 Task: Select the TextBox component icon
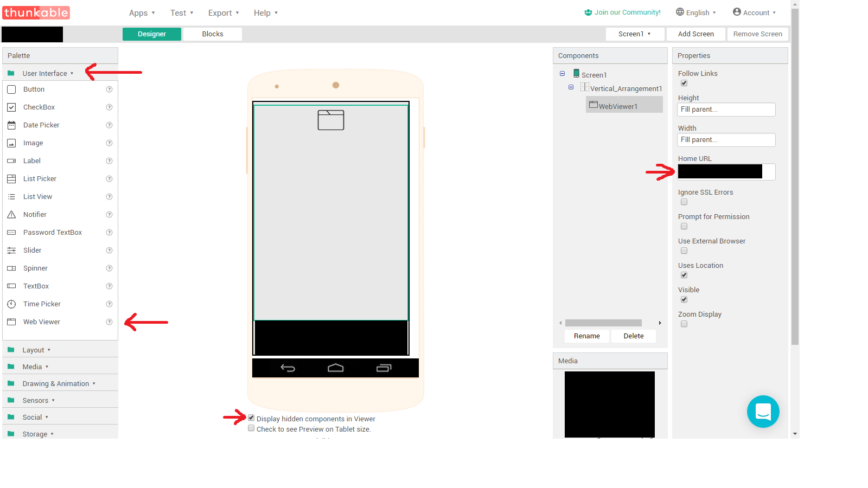[x=11, y=286]
